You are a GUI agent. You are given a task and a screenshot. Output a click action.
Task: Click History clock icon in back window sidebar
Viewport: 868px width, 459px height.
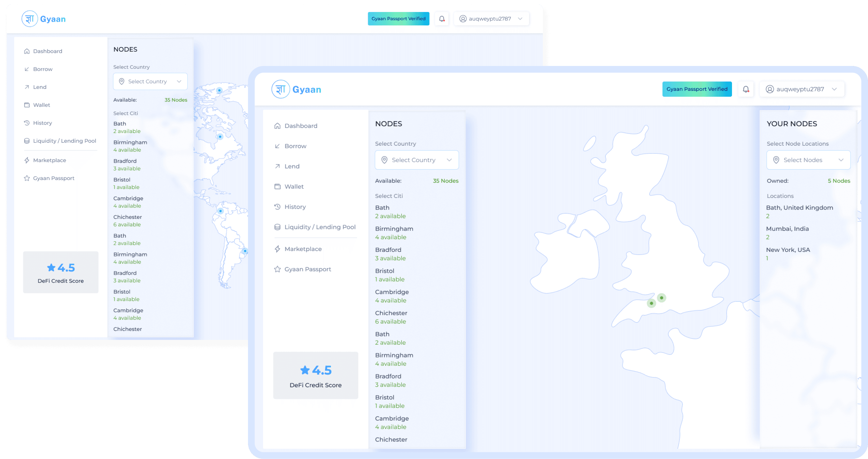(x=27, y=123)
